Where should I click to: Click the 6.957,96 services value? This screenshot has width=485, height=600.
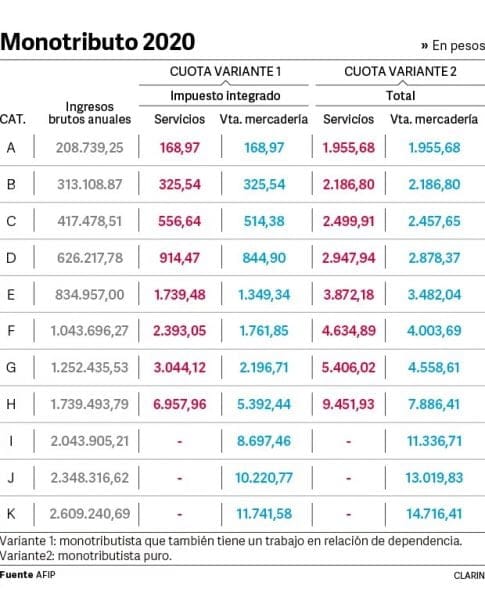click(x=180, y=404)
